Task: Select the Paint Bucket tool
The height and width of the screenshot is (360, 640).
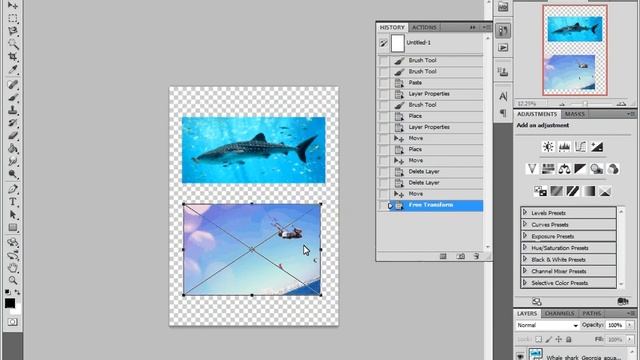Action: coord(13,148)
